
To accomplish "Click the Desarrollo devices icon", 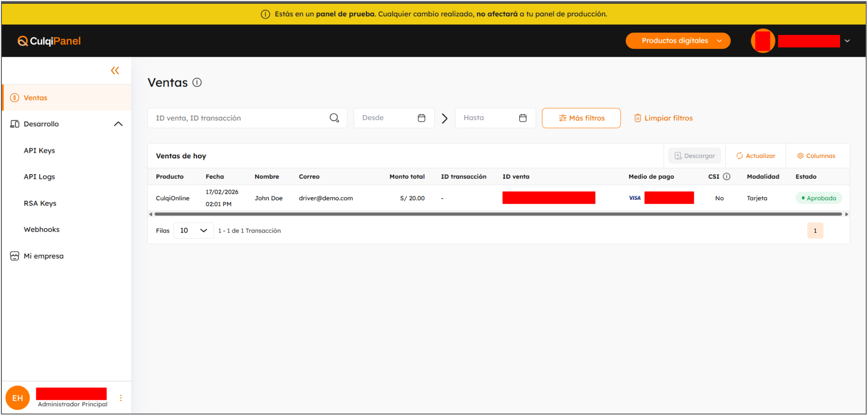I will (14, 124).
